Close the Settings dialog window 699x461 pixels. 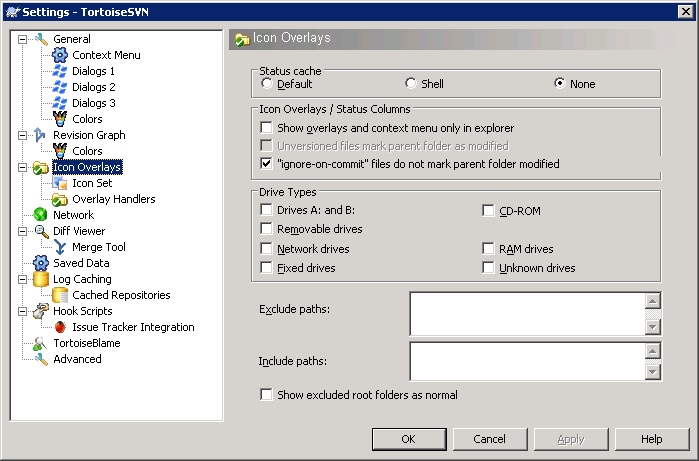(685, 12)
